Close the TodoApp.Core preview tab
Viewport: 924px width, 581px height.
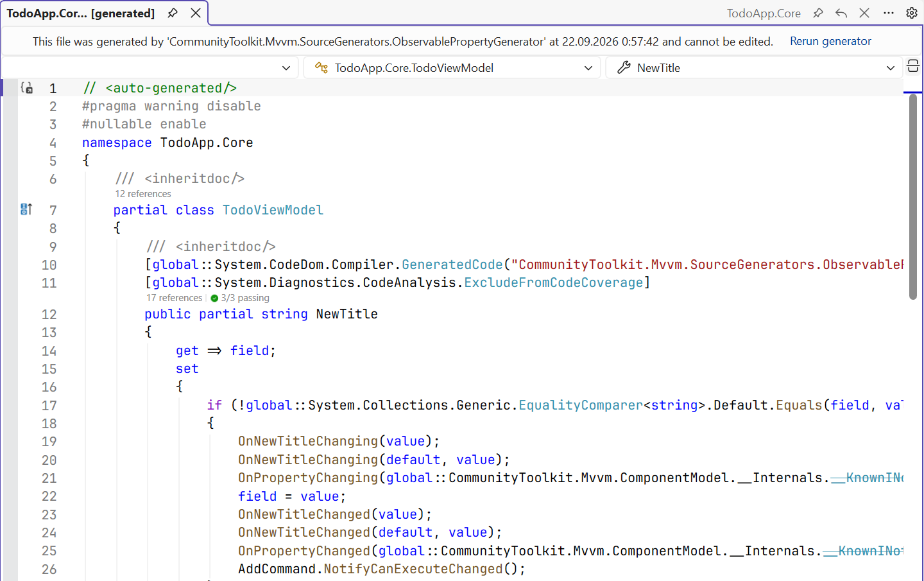coord(864,13)
